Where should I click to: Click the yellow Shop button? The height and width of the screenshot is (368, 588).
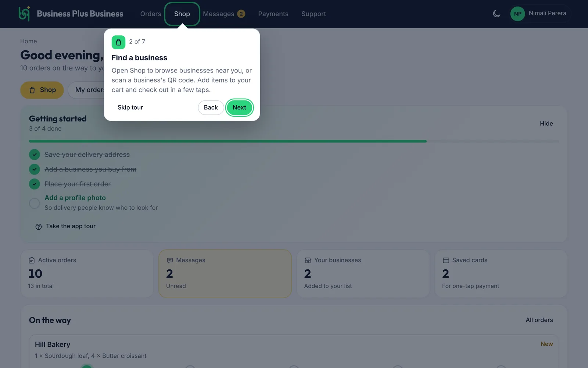coord(42,90)
